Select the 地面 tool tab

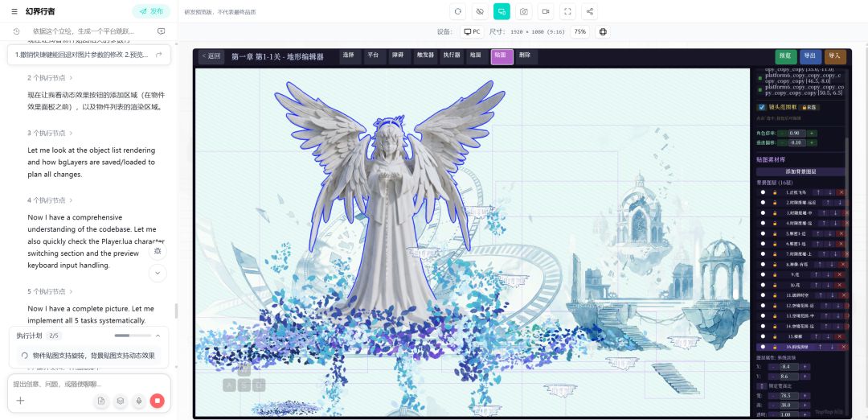476,56
